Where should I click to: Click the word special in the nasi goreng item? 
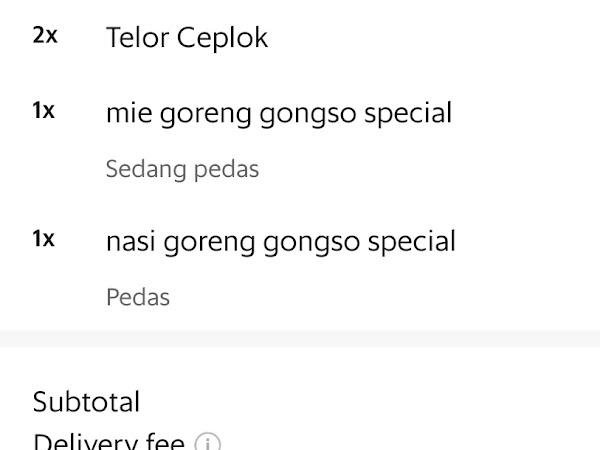[x=412, y=242]
